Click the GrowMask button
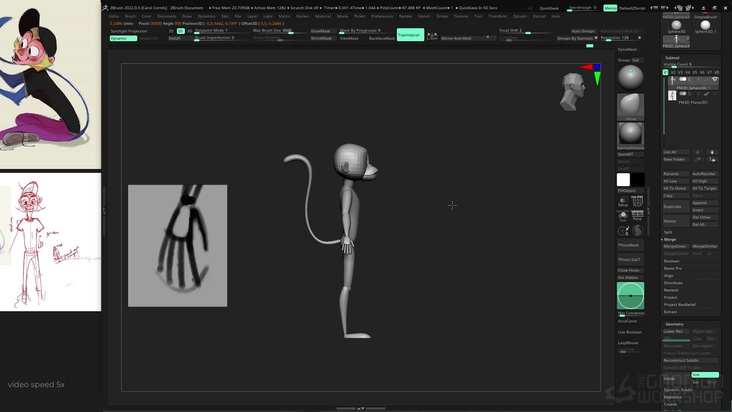The image size is (732, 412). (x=321, y=31)
